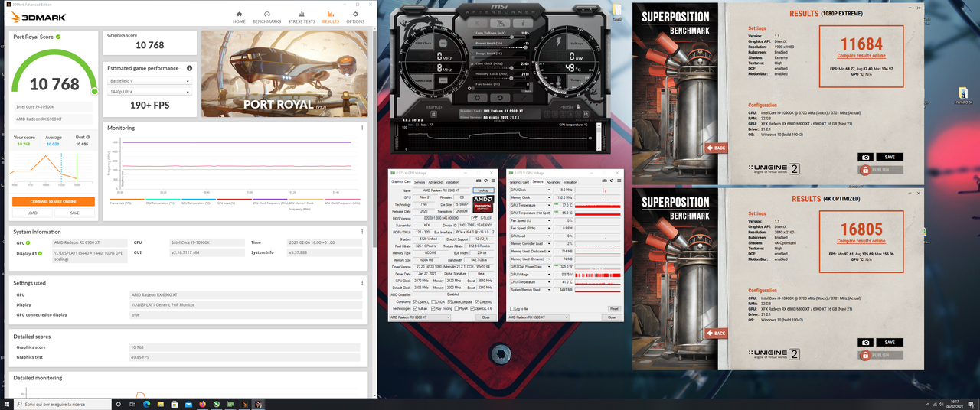Open the hamburger menu in GPU-Z Graphics Card window
Image resolution: width=980 pixels, height=410 pixels.
pyautogui.click(x=493, y=181)
